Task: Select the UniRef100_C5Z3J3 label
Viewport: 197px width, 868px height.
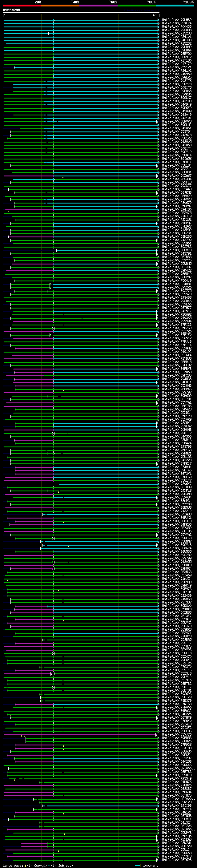Action: 177,674
